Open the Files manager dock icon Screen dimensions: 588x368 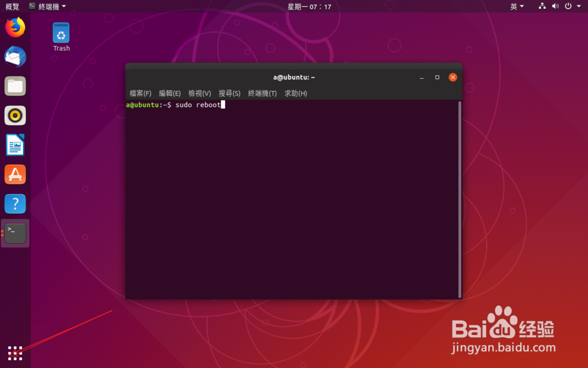[x=15, y=86]
